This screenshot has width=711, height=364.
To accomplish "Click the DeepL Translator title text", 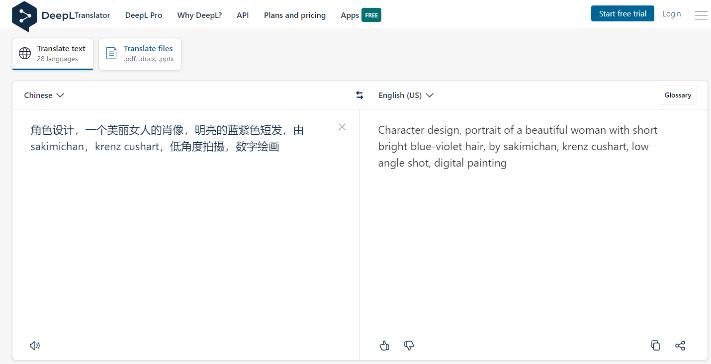I will (x=76, y=15).
